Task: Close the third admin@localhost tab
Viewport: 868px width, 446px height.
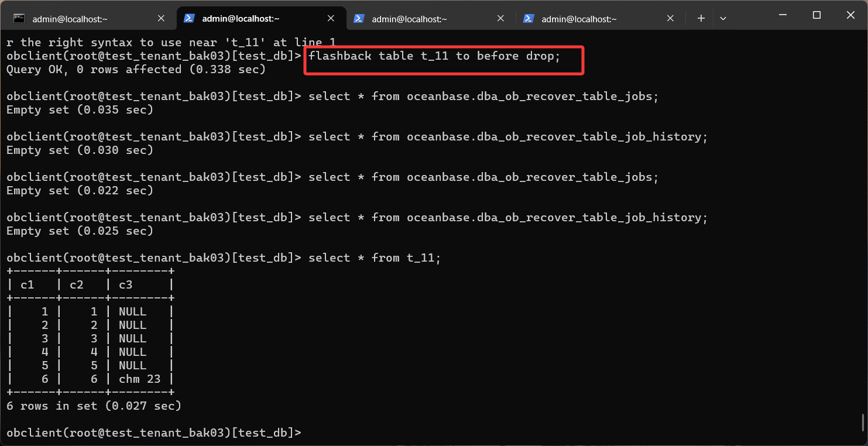Action: point(500,18)
